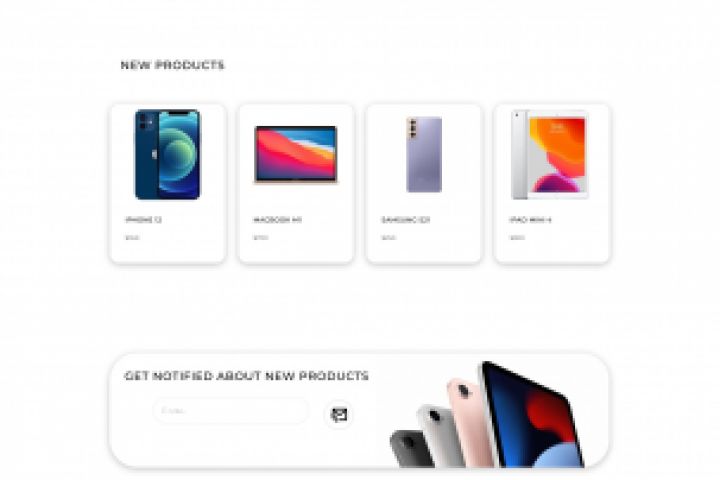720x480 pixels.
Task: Click the iPhone 12 product title
Action: coord(143,220)
